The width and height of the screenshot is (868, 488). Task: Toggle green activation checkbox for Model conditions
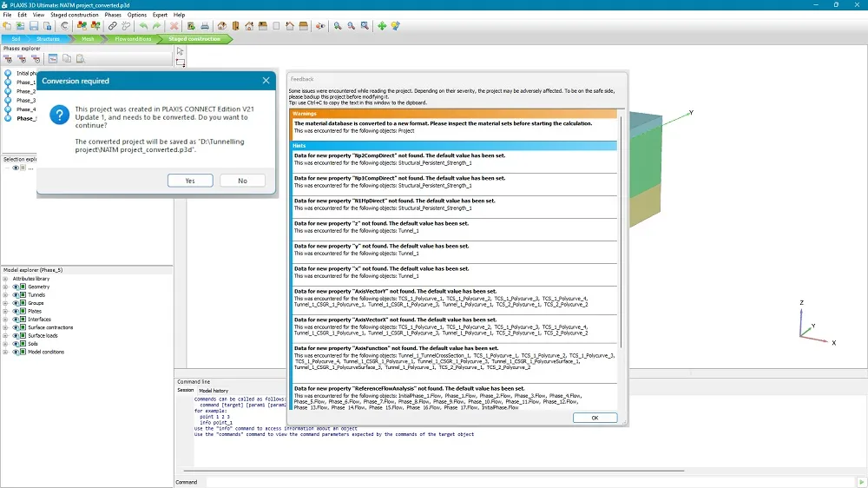[x=23, y=352]
